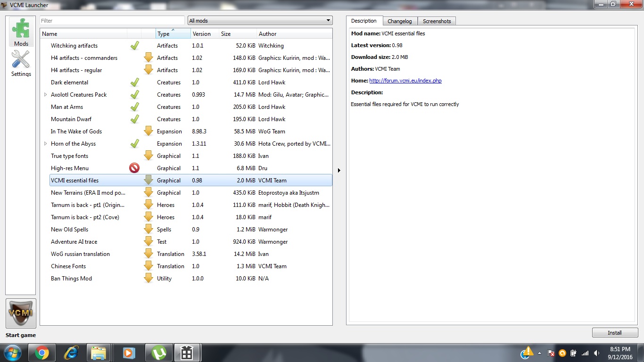This screenshot has height=362, width=644.
Task: Expand the Horn of the Abyss entry
Action: pos(46,144)
